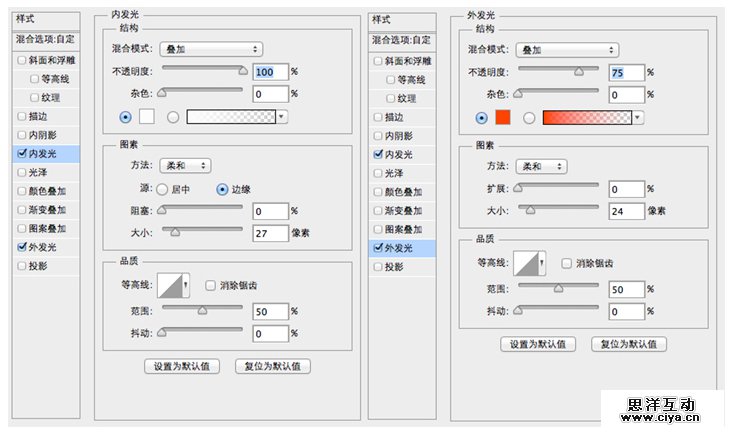Click 复位为默认值 button under 外发光 settings
Screen dimensions: 729x433
(x=628, y=343)
